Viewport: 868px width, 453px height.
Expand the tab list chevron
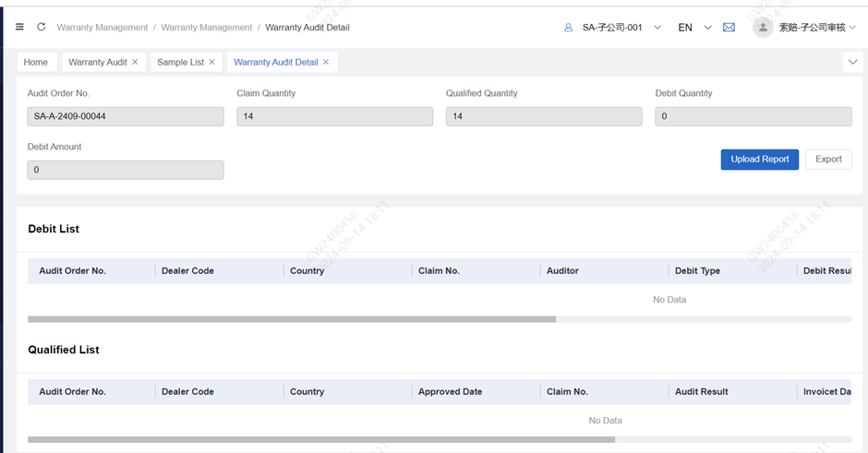point(852,62)
